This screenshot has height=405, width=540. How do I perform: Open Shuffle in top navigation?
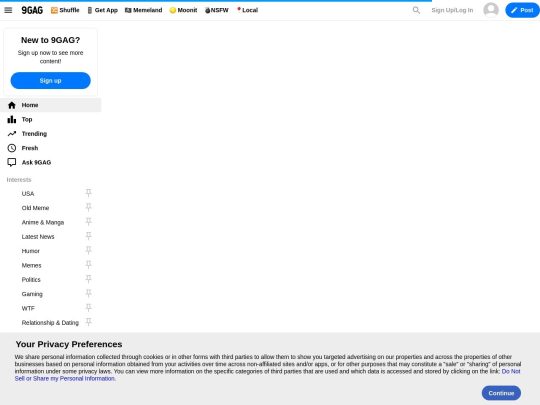65,10
